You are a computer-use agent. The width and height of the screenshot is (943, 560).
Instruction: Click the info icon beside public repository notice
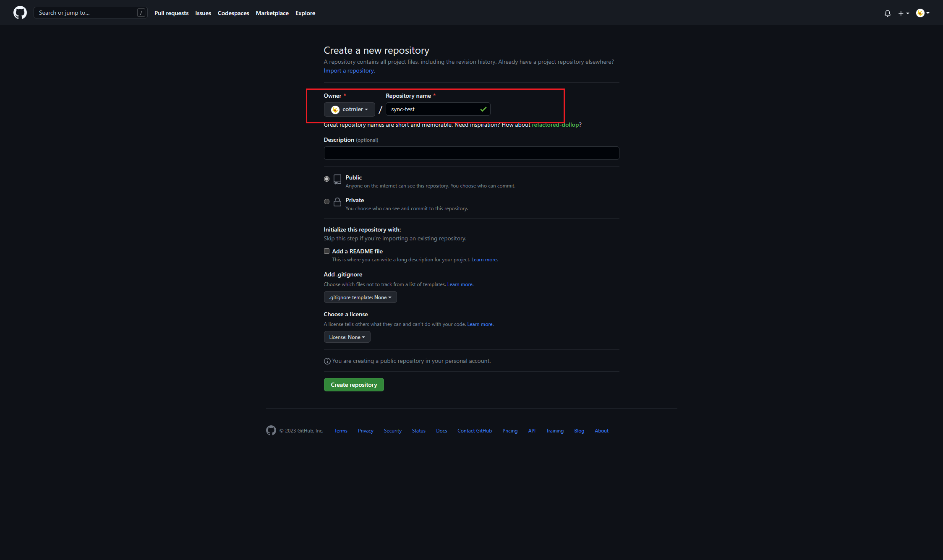(x=327, y=361)
